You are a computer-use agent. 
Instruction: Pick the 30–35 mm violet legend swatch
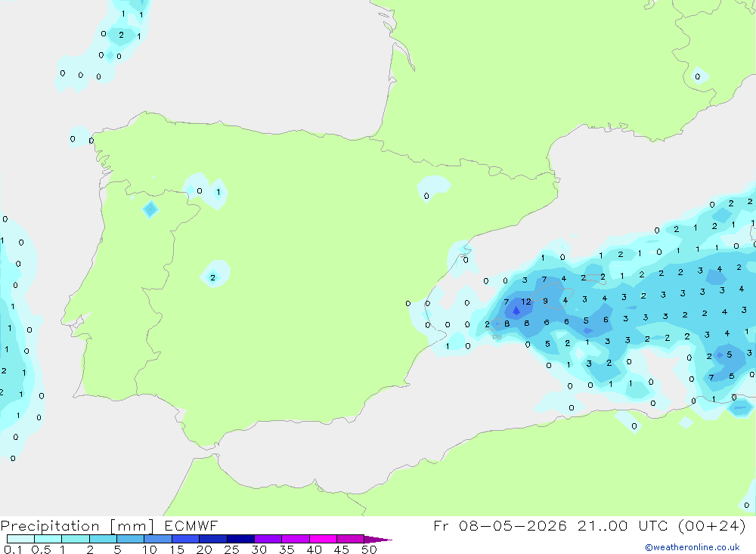pos(268,539)
